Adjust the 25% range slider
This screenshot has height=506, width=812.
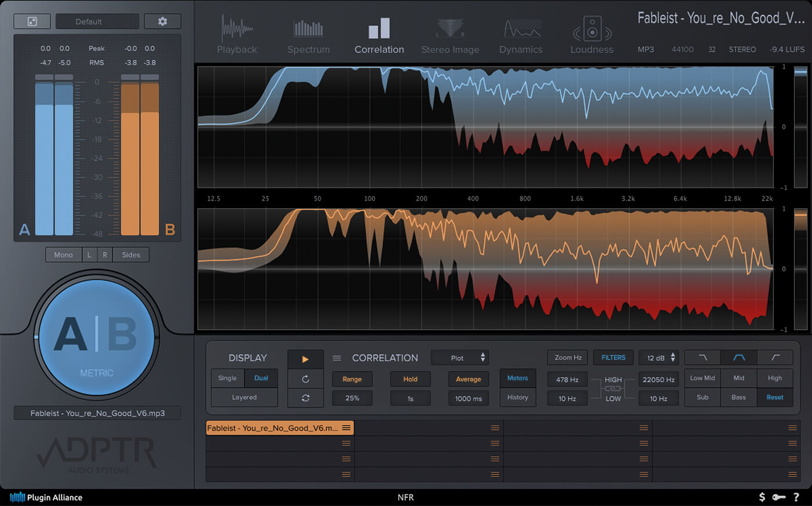pos(352,398)
